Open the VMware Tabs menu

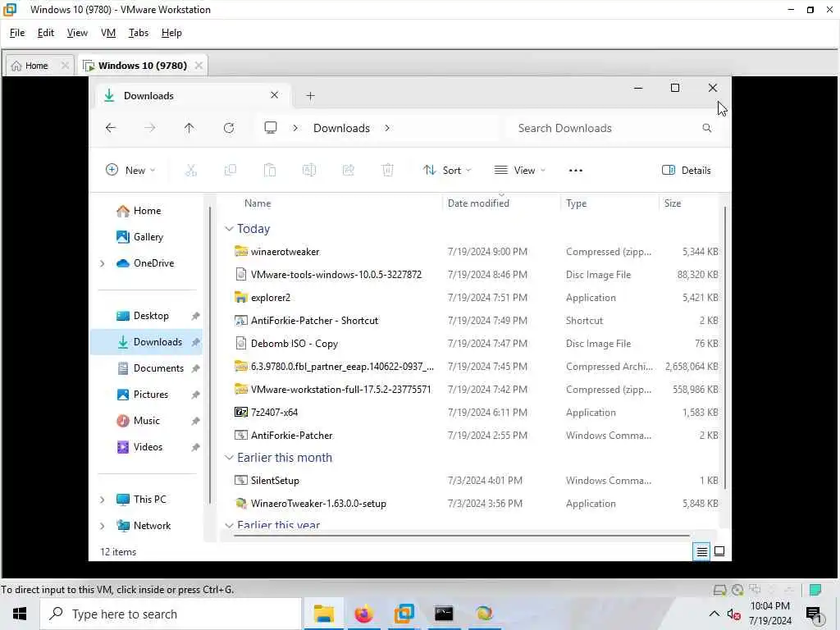coord(138,33)
